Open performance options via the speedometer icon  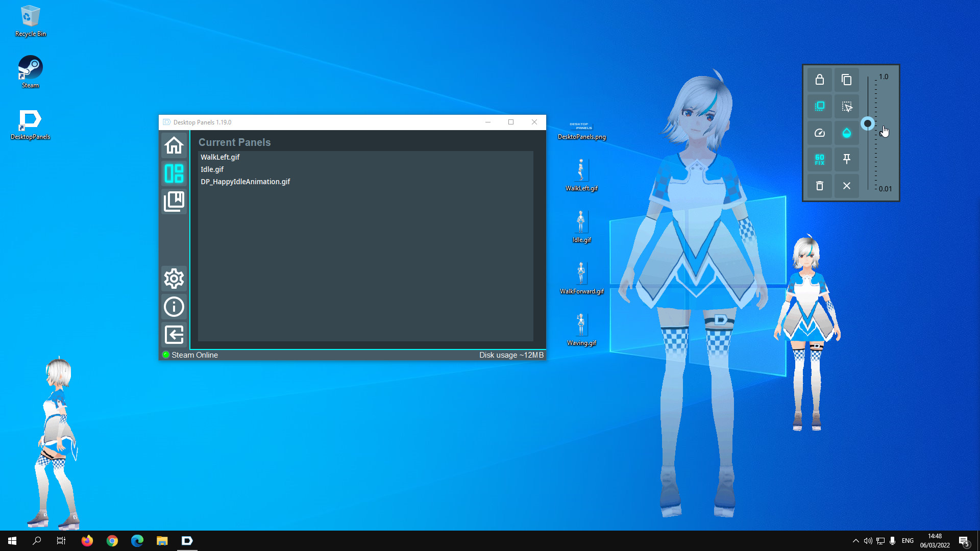(820, 133)
